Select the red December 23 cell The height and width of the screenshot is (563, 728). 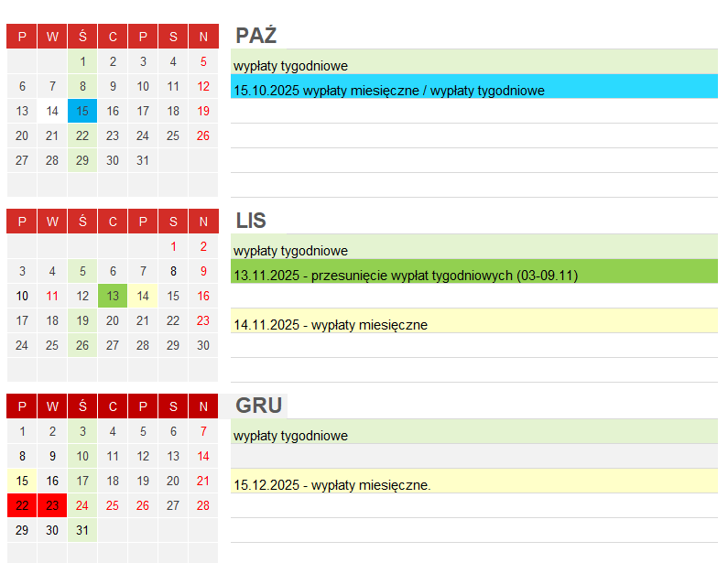pos(52,505)
